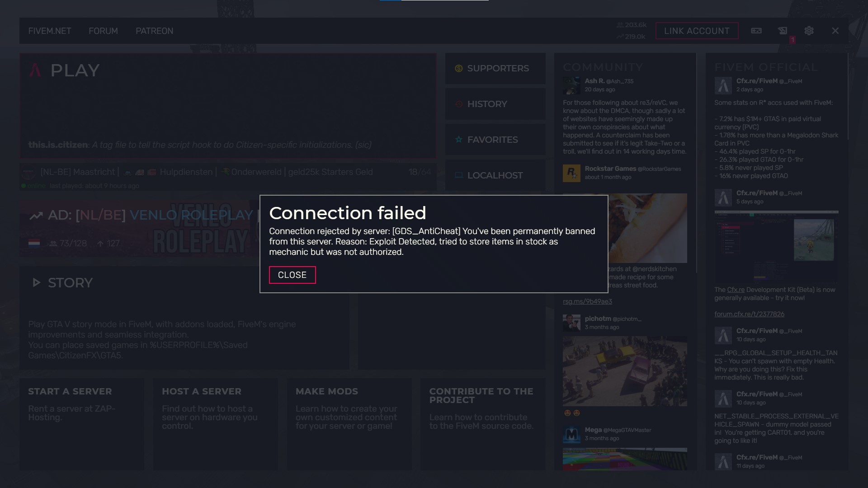The image size is (868, 488).
Task: Click the Localhost monitor icon
Action: coord(458,175)
